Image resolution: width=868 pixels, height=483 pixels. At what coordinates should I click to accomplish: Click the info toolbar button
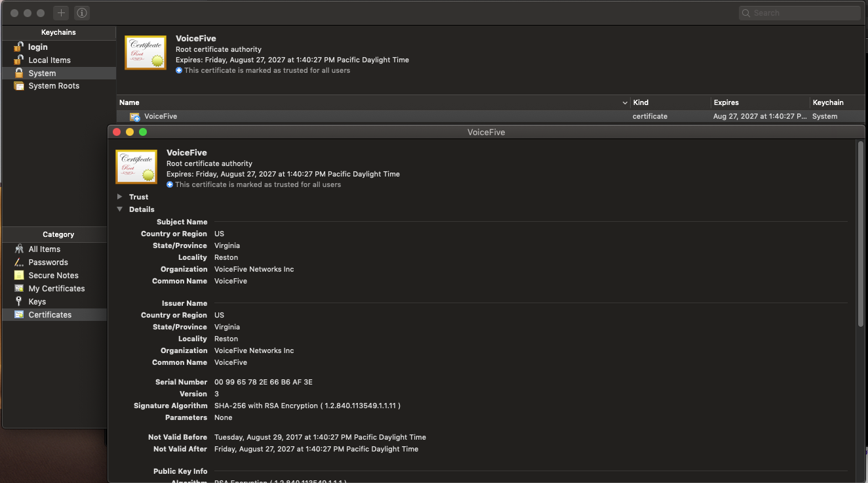tap(81, 13)
